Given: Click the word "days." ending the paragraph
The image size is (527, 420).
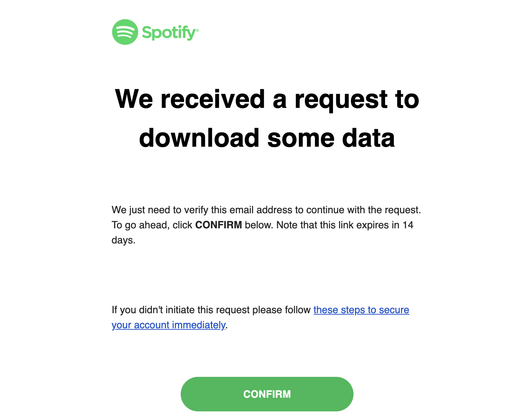Looking at the screenshot, I should pyautogui.click(x=123, y=240).
